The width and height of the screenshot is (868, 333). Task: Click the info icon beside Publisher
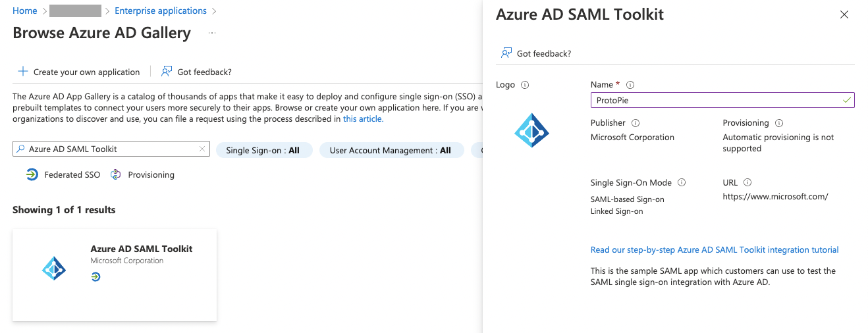point(636,123)
